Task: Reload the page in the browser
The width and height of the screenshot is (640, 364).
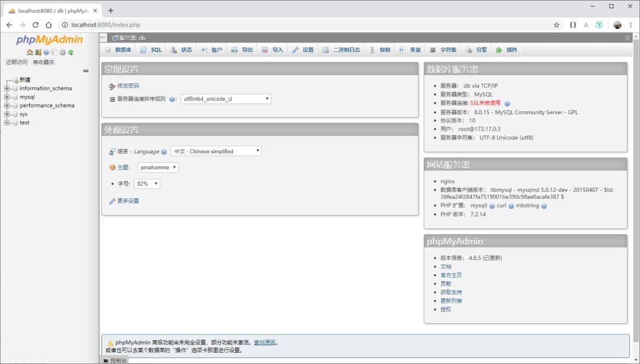Action: [36, 25]
